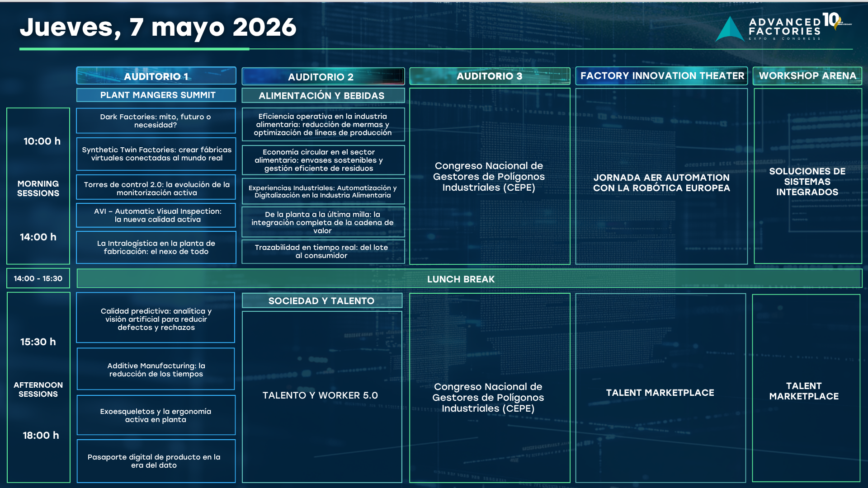Select Economía circular en el sector alimentario
Image resolution: width=868 pixels, height=488 pixels.
(323, 160)
